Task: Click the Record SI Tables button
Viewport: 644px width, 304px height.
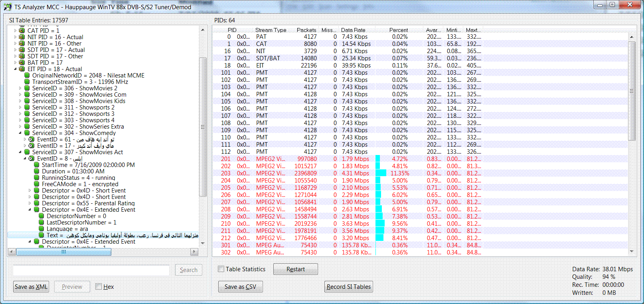Action: pos(348,287)
